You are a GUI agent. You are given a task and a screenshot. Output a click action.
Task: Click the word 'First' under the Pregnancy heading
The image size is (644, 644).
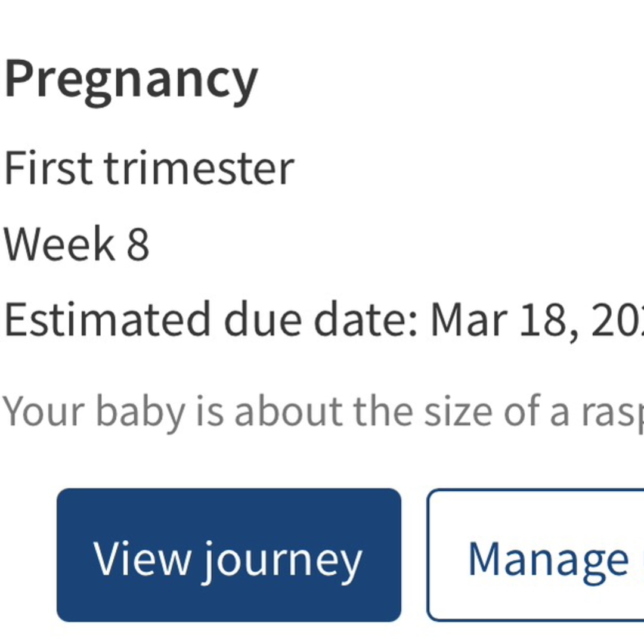[48, 168]
